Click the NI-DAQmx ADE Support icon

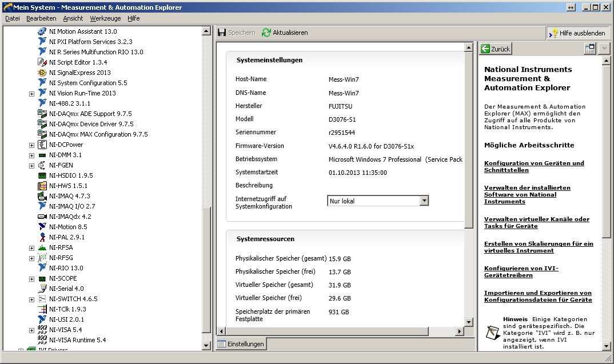pos(42,114)
